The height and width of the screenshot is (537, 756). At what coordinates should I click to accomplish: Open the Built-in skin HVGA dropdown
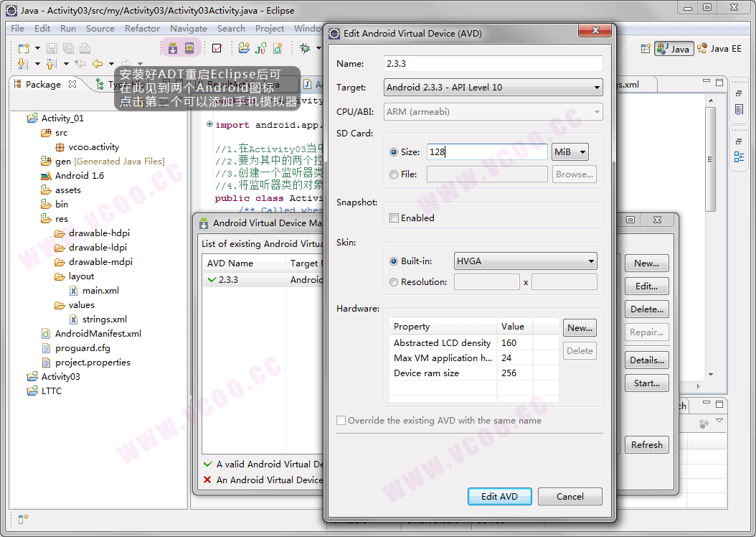click(525, 261)
